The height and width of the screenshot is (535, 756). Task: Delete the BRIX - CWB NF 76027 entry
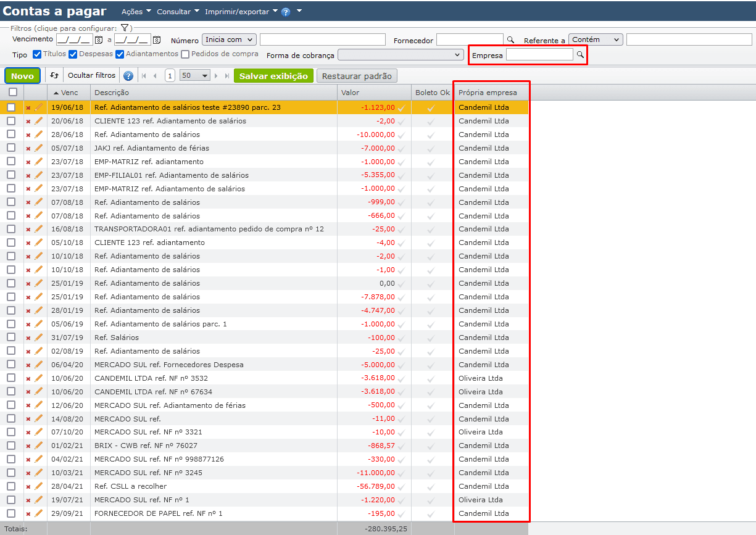coord(28,446)
